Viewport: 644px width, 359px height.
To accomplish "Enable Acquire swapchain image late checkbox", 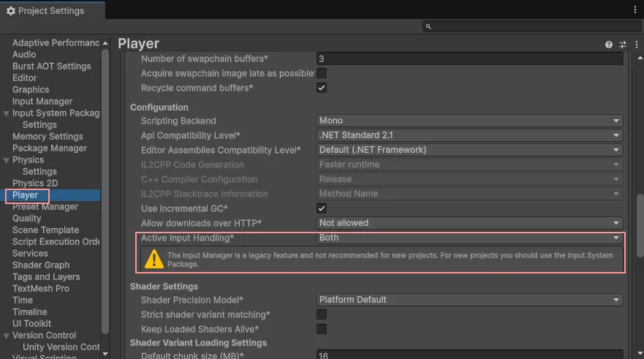I will pyautogui.click(x=322, y=73).
